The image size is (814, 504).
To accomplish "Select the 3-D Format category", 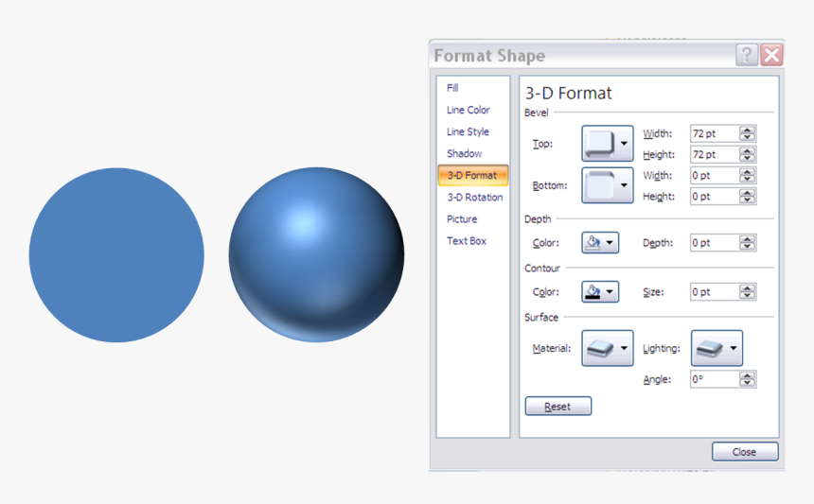I will (x=473, y=175).
